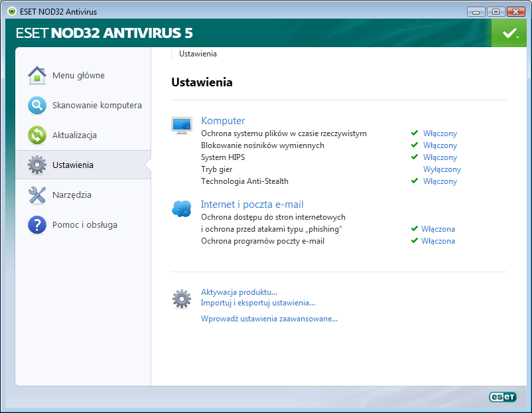Click the Ustawienia breadcrumb at top
The image size is (532, 413).
tap(198, 54)
